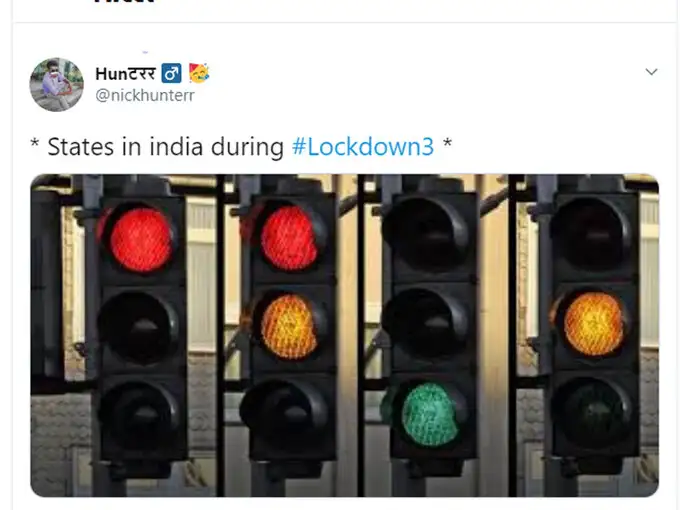The image size is (680, 510).
Task: Click the unlit bottom lamp of first signal
Action: pyautogui.click(x=138, y=416)
